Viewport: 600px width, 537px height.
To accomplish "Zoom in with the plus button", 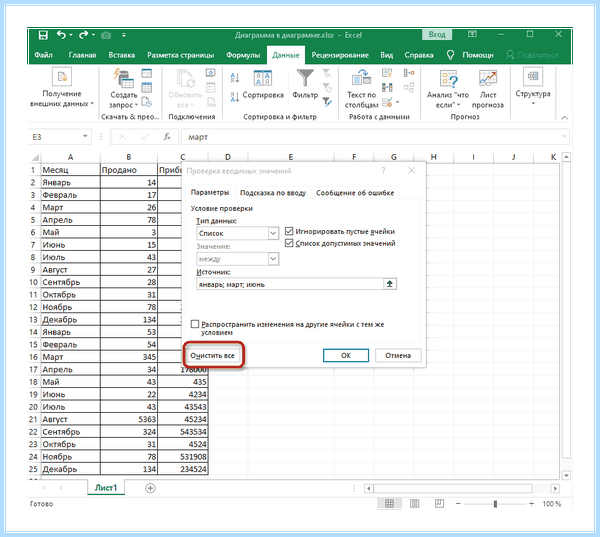I will pos(532,504).
